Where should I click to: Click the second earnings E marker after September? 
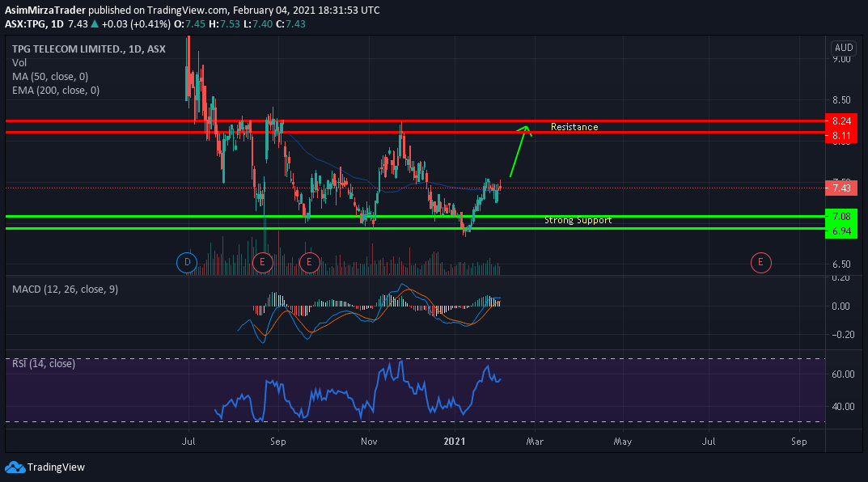tap(309, 262)
